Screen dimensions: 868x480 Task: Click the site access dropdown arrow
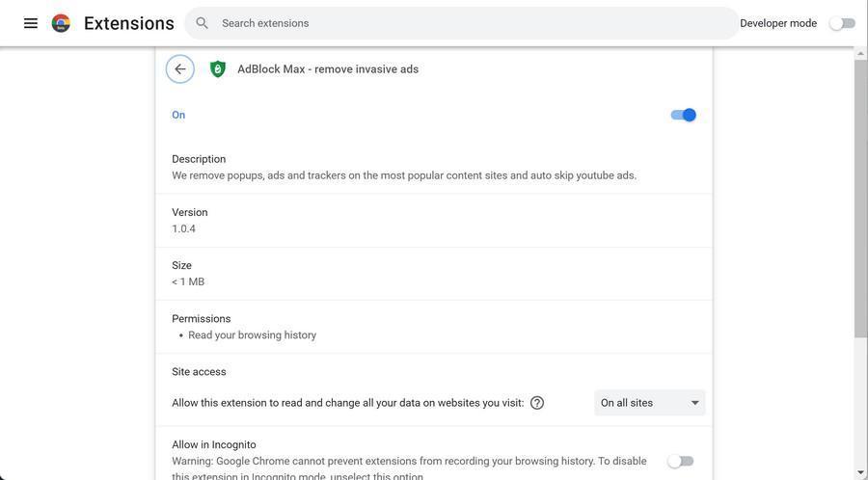tap(694, 403)
